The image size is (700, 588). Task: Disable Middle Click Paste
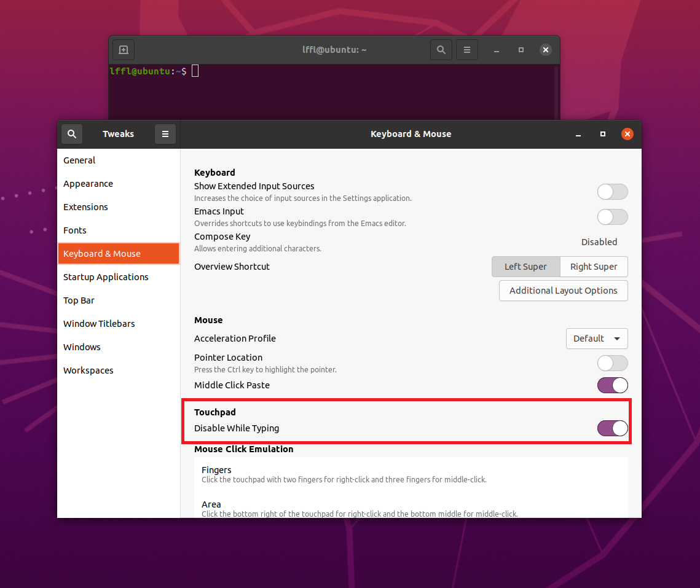coord(612,385)
